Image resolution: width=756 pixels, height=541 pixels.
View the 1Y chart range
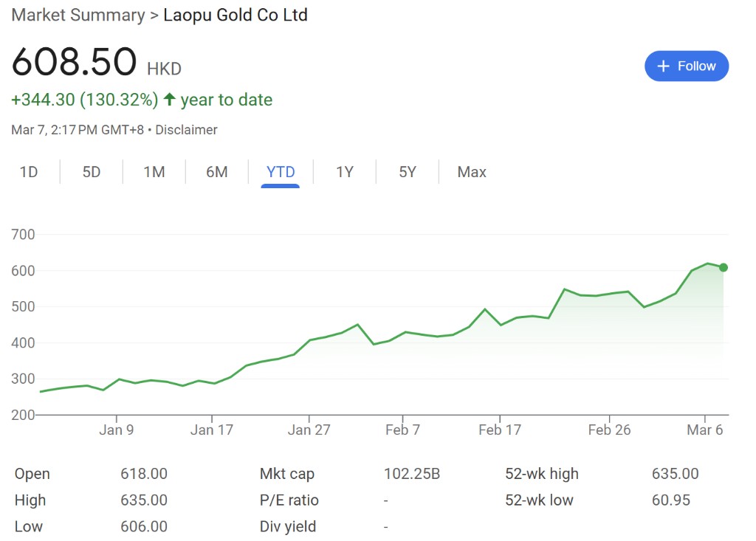click(345, 172)
